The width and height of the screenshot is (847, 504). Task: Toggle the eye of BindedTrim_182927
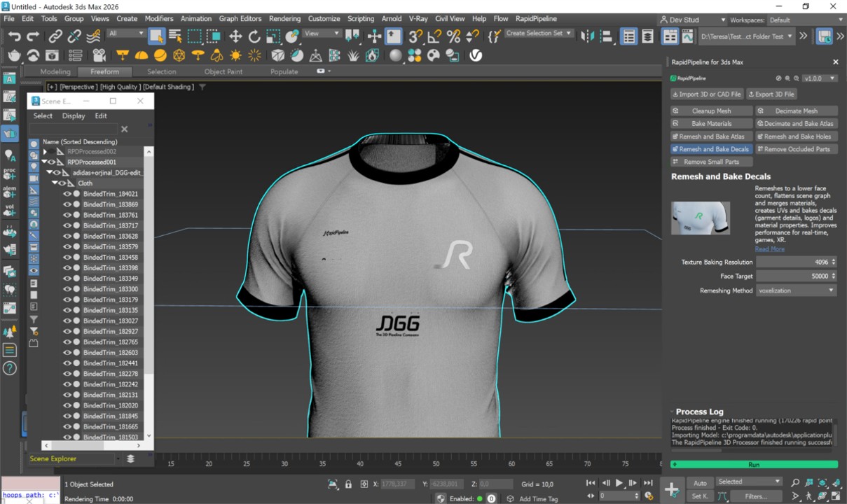(67, 332)
